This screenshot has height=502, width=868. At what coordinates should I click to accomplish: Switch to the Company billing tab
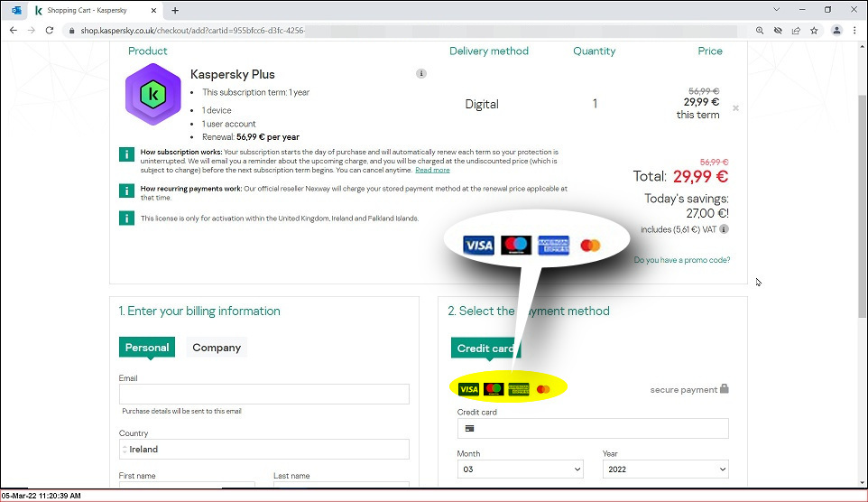tap(217, 348)
